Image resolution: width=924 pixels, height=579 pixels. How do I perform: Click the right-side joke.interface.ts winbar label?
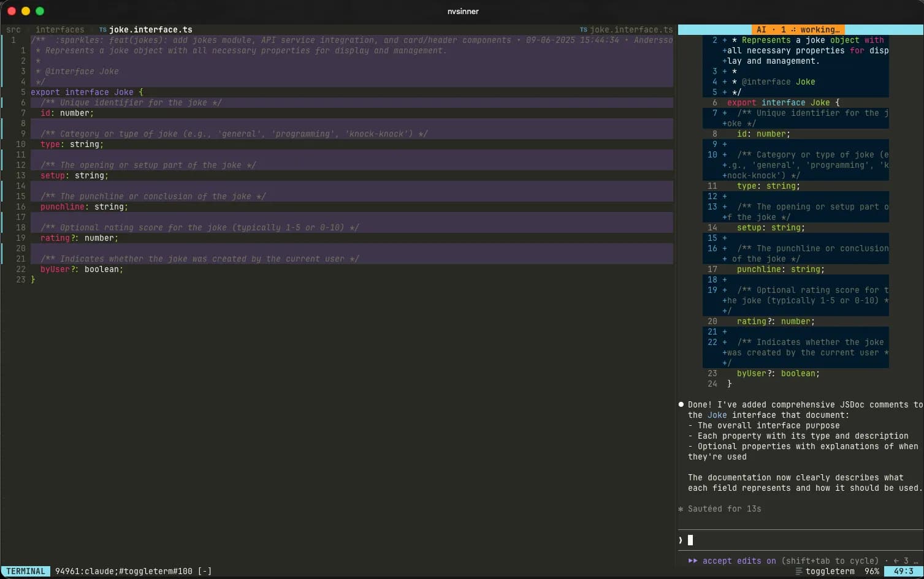point(631,29)
